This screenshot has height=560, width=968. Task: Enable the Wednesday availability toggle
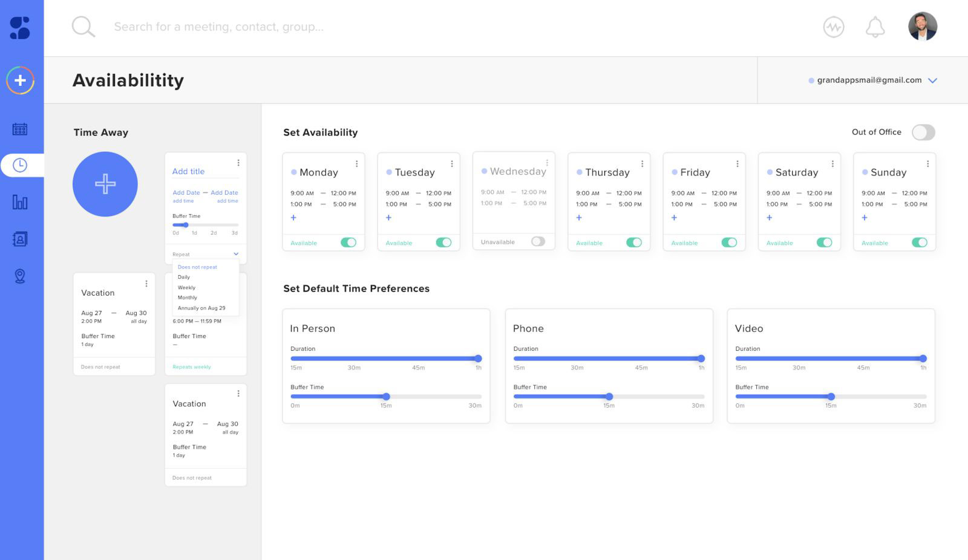(538, 241)
